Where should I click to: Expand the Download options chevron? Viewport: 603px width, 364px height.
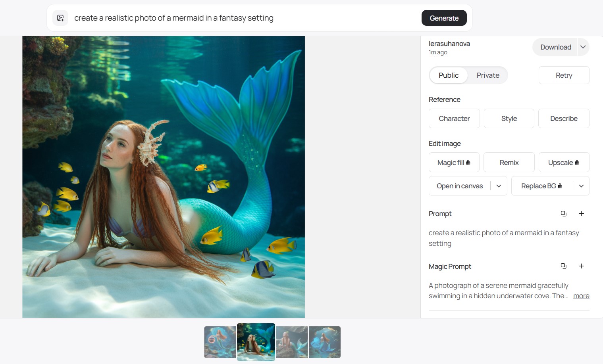[583, 47]
